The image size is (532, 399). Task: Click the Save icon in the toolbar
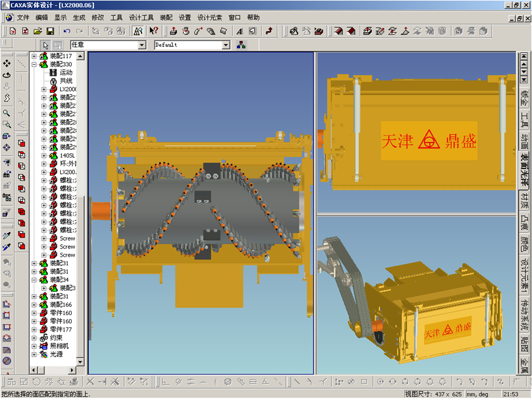pos(50,31)
